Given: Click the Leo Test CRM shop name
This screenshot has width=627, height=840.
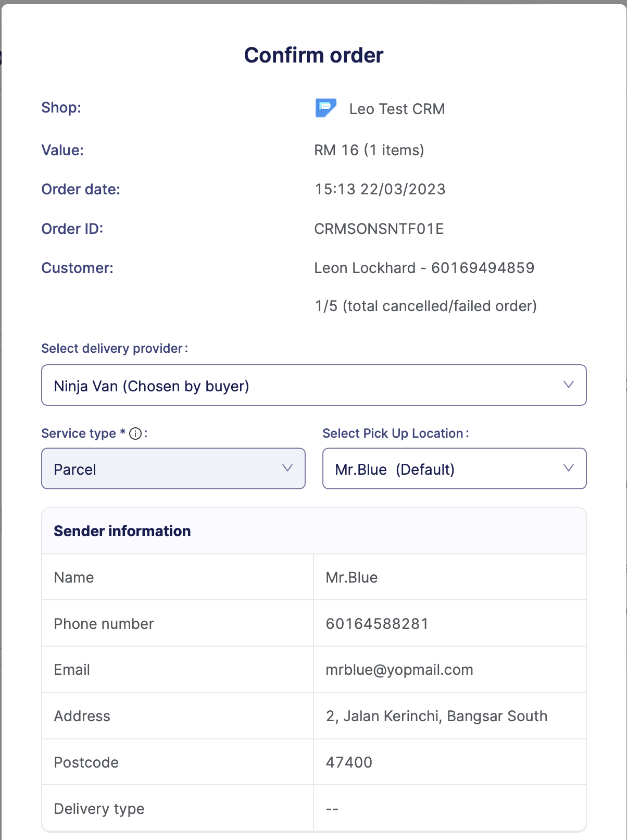Looking at the screenshot, I should click(x=397, y=109).
